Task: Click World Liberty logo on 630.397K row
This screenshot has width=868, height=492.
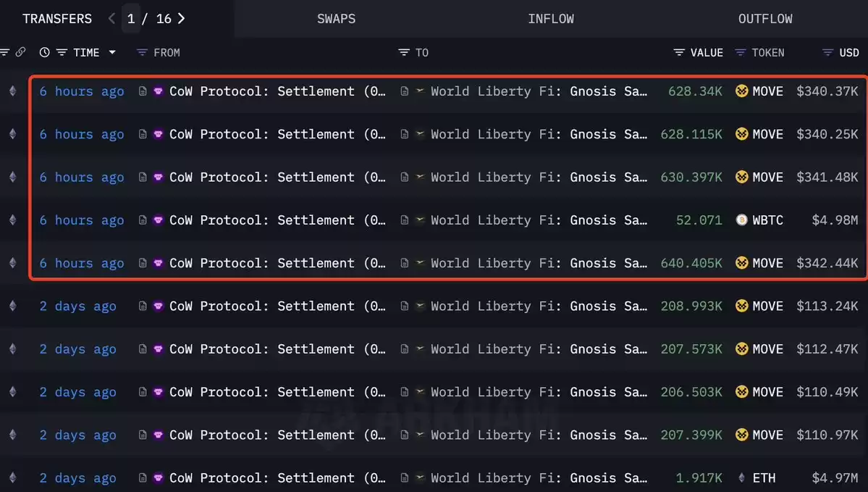Action: pos(420,177)
